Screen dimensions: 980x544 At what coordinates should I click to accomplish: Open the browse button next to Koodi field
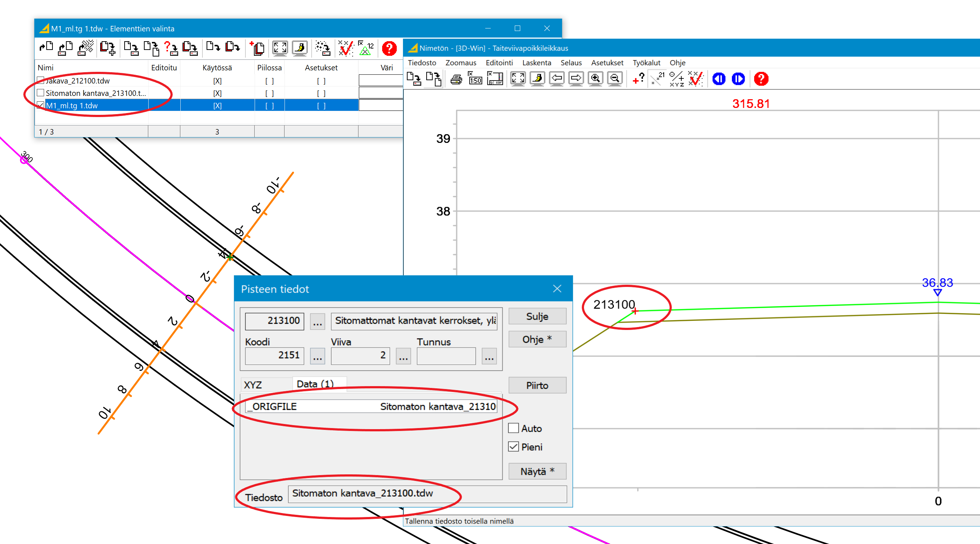tap(317, 356)
